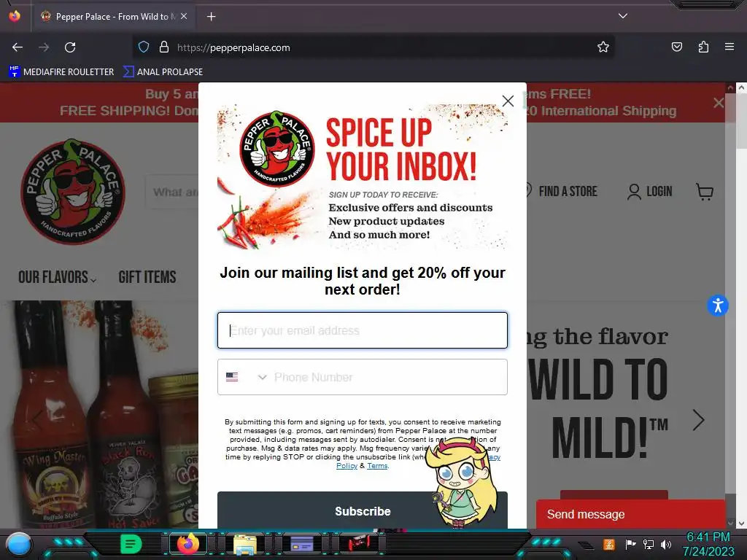
Task: Go to next carousel slide arrow
Action: point(698,420)
